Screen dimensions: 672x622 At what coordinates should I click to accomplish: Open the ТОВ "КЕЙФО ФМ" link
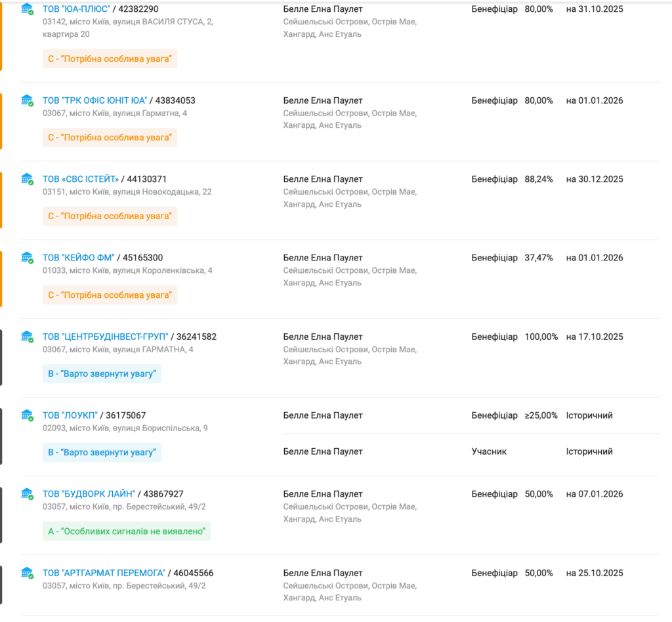[x=79, y=258]
